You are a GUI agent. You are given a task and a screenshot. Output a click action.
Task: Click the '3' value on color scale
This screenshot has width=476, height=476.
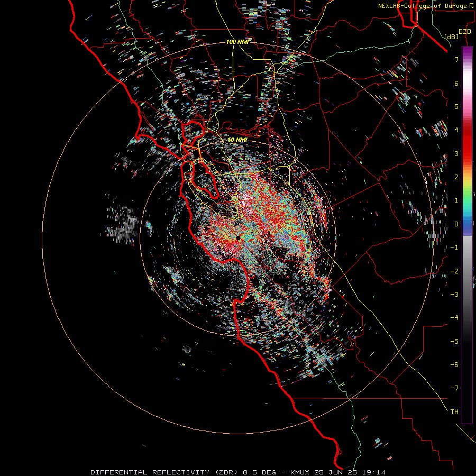456,153
